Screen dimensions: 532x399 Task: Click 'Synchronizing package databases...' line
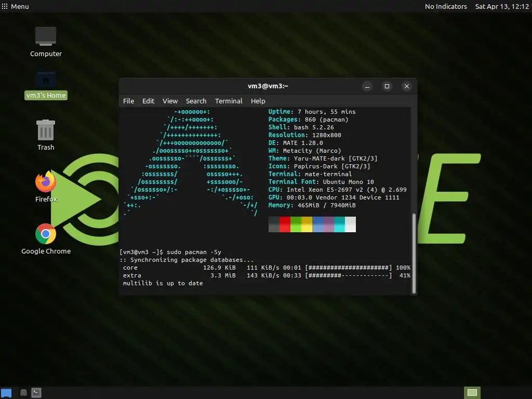(187, 260)
